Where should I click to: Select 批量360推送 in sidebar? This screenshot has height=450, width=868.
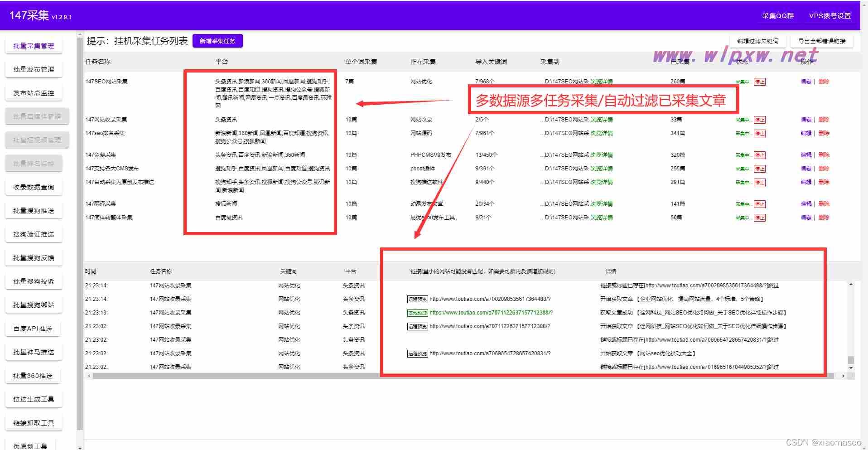pos(34,376)
